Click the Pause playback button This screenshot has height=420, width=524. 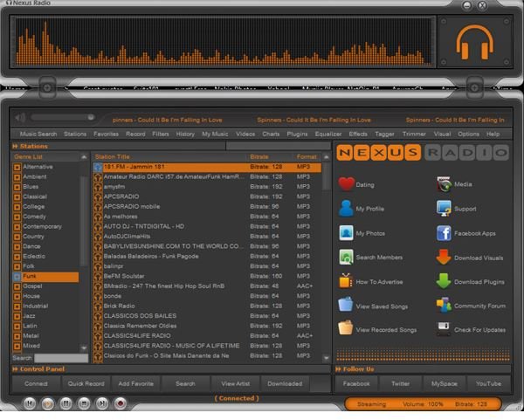(65, 403)
